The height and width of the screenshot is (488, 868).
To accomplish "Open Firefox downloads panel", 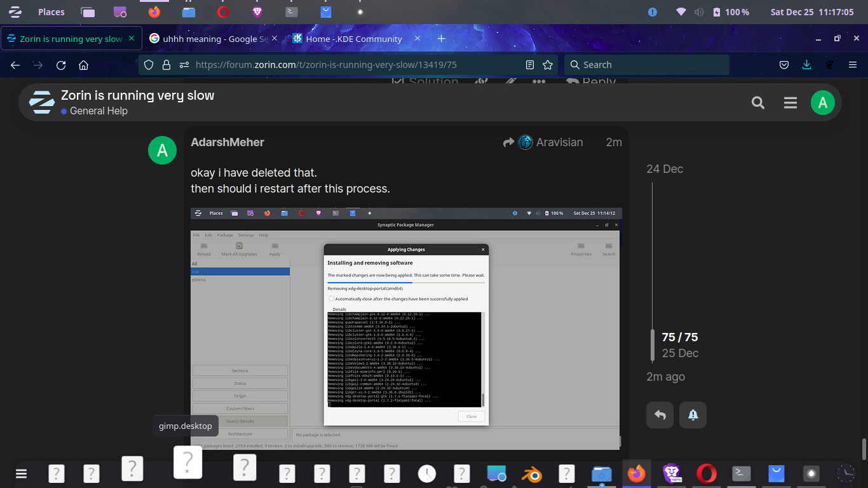I will 806,65.
